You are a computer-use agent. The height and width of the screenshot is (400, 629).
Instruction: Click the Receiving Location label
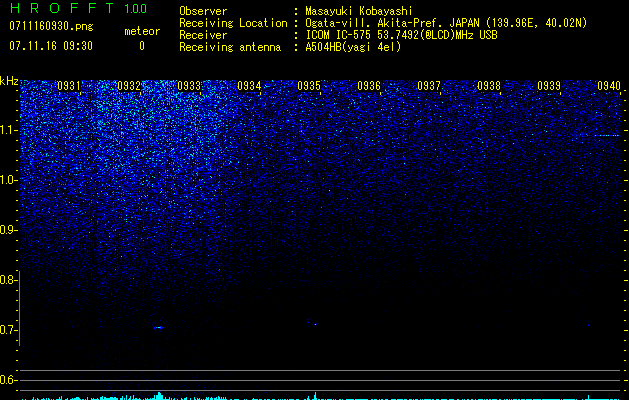[x=233, y=23]
